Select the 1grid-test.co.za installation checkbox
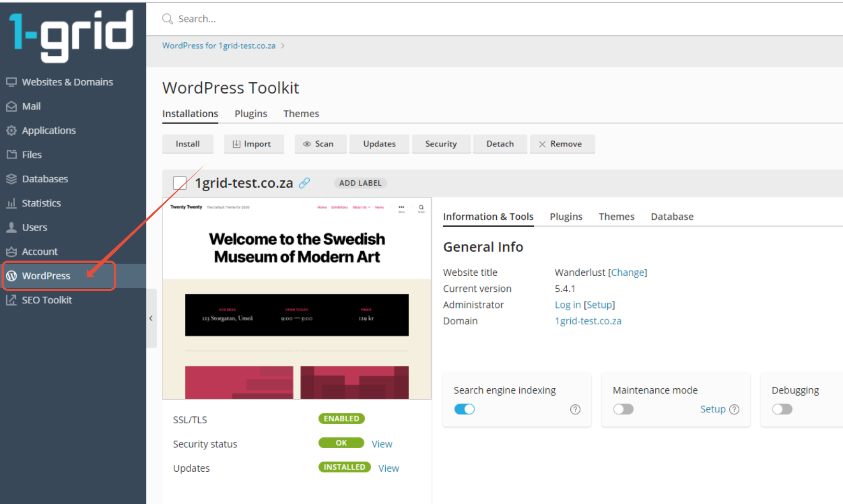 coord(180,183)
